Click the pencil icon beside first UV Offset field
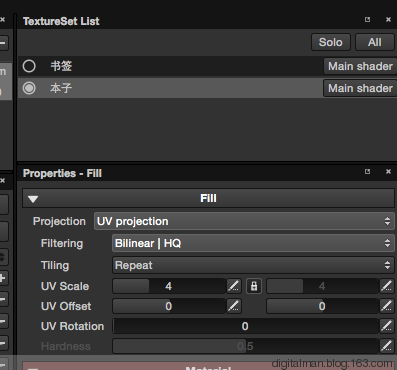Image resolution: width=397 pixels, height=370 pixels. click(234, 306)
